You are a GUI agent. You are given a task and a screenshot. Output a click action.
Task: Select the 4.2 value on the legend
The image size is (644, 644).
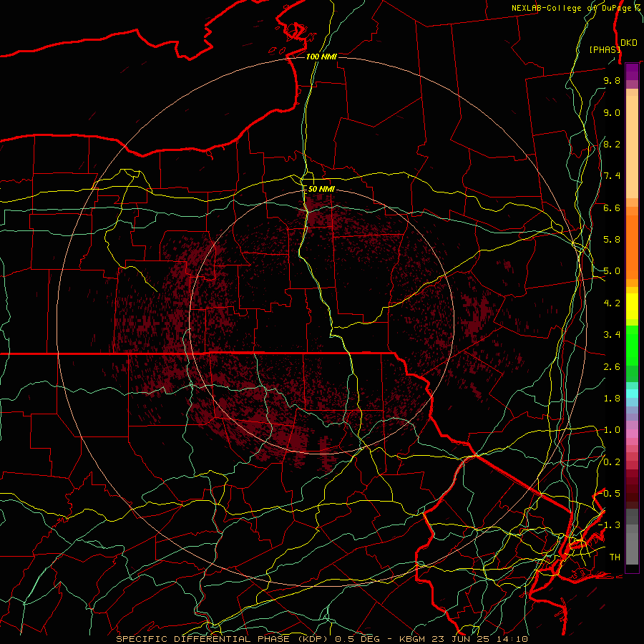[612, 303]
